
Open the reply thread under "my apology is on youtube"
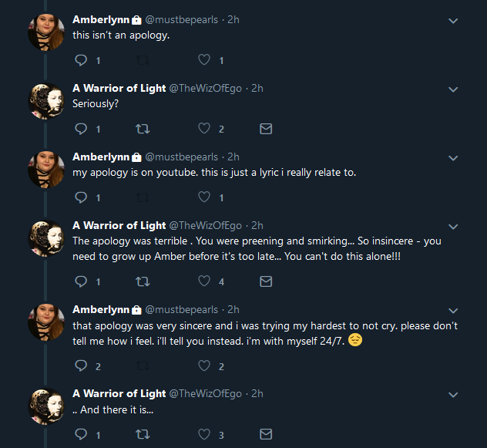81,197
